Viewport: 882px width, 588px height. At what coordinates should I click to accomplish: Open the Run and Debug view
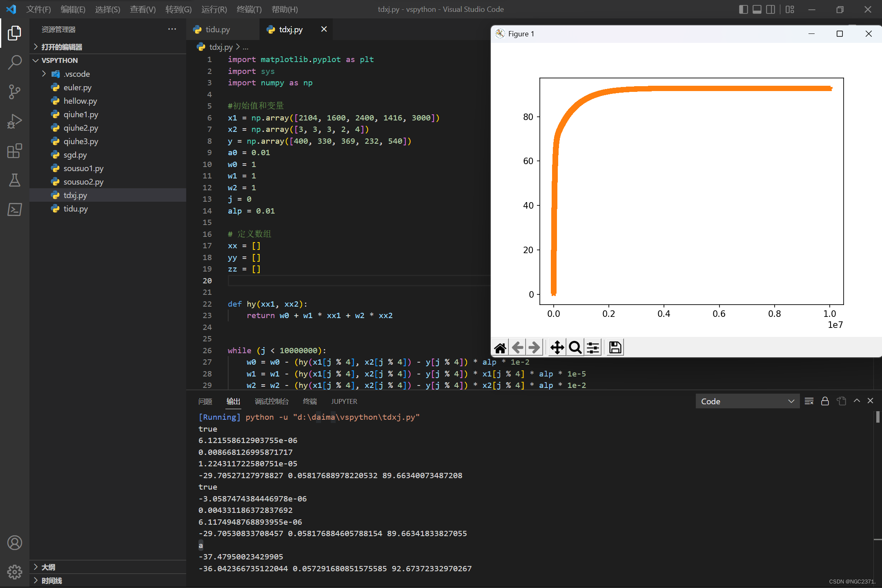15,121
